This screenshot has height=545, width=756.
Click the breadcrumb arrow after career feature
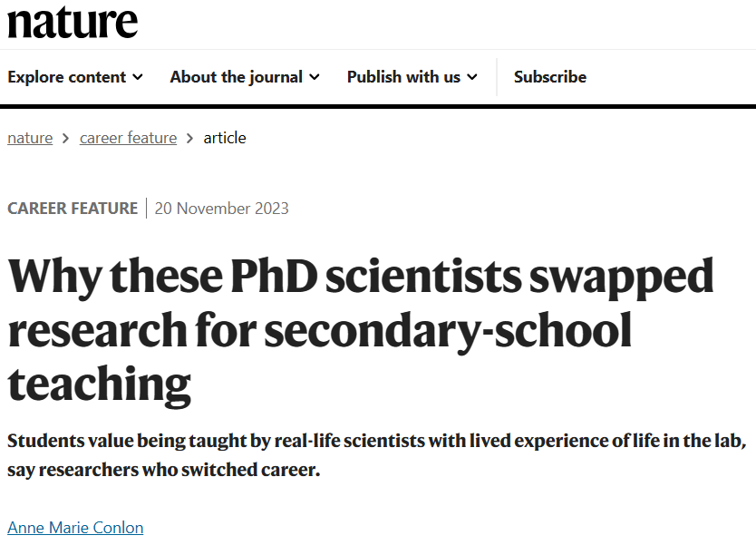pyautogui.click(x=190, y=138)
